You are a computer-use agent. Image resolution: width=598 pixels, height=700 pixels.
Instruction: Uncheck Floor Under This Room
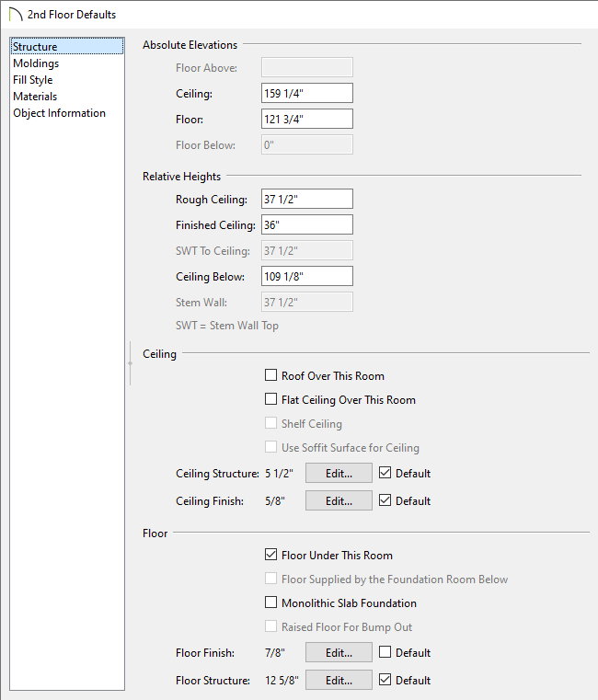(270, 555)
